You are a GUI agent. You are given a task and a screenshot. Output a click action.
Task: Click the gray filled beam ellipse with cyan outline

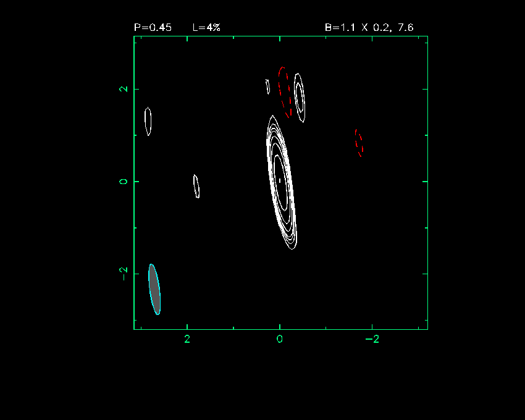click(154, 290)
